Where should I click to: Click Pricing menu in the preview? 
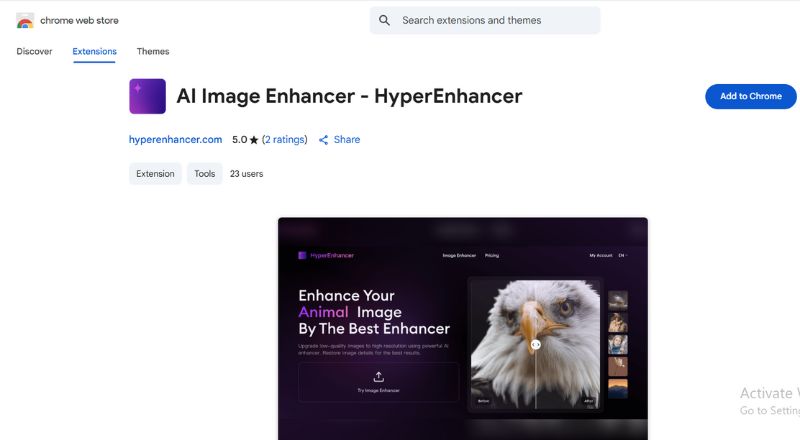(x=492, y=255)
